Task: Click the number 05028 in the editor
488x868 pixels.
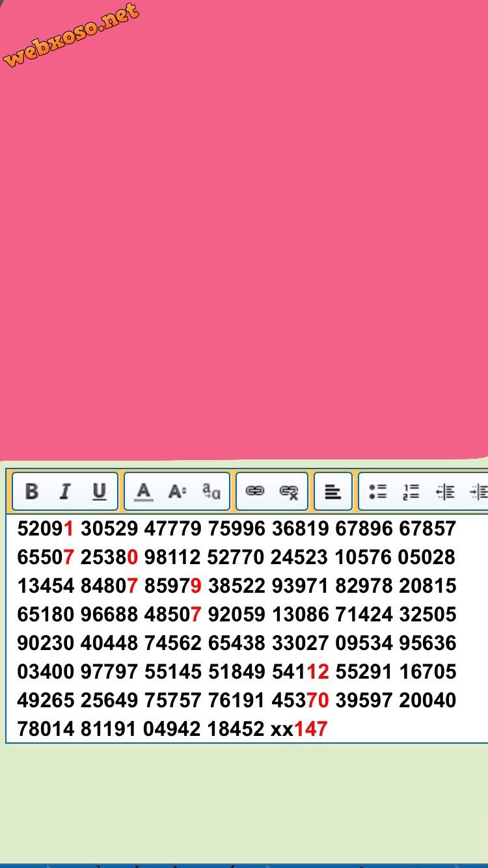Action: point(428,557)
